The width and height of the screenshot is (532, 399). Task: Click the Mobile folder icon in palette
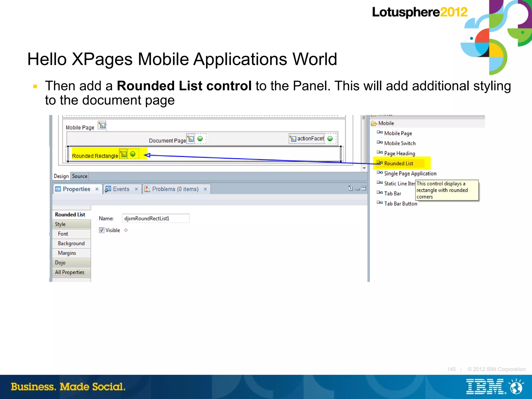374,123
